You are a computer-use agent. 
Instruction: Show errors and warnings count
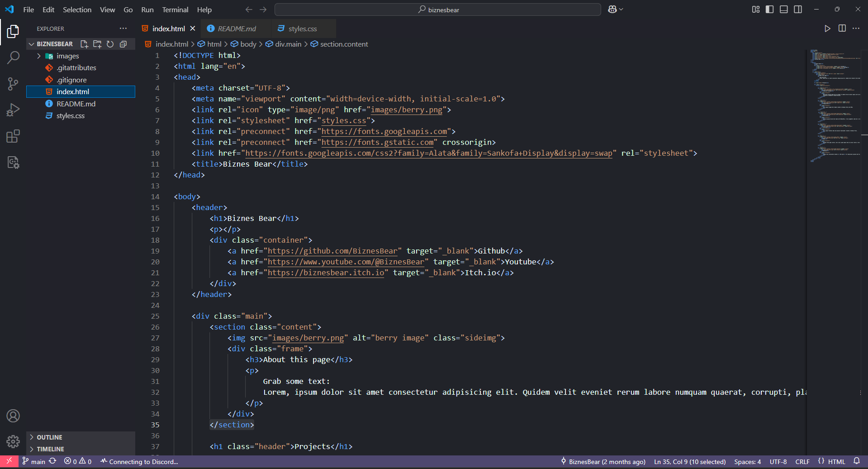point(78,461)
